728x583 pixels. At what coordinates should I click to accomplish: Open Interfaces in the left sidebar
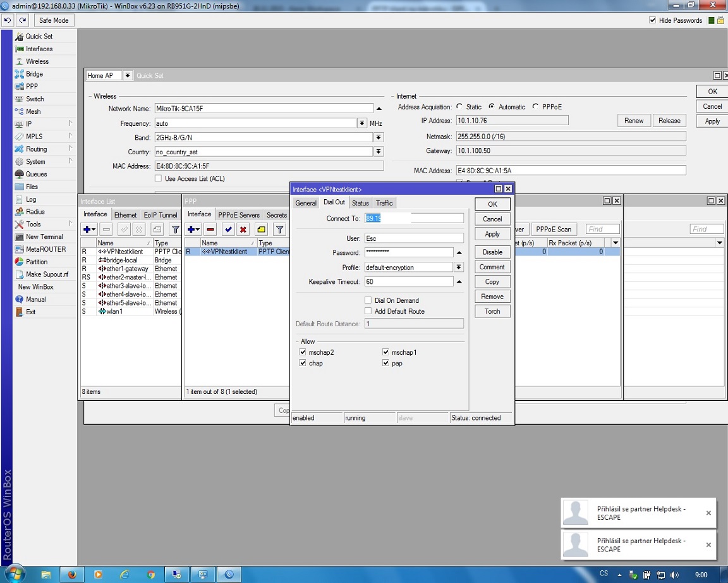[39, 49]
